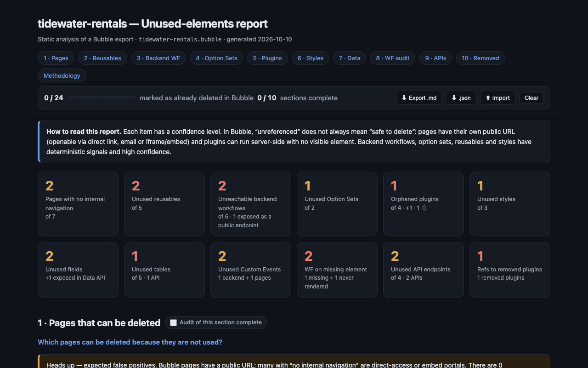Click '0 / 10' sections complete counter
588x368 pixels.
pyautogui.click(x=267, y=98)
